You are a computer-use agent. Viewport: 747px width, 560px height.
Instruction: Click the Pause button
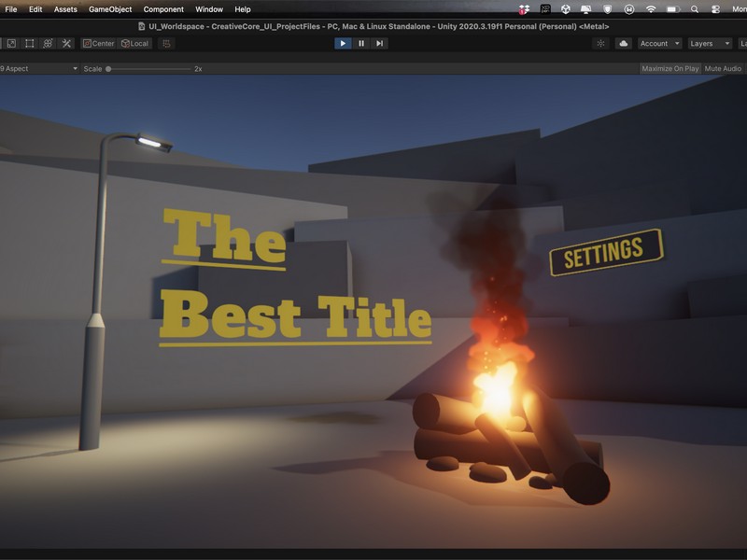pos(361,43)
